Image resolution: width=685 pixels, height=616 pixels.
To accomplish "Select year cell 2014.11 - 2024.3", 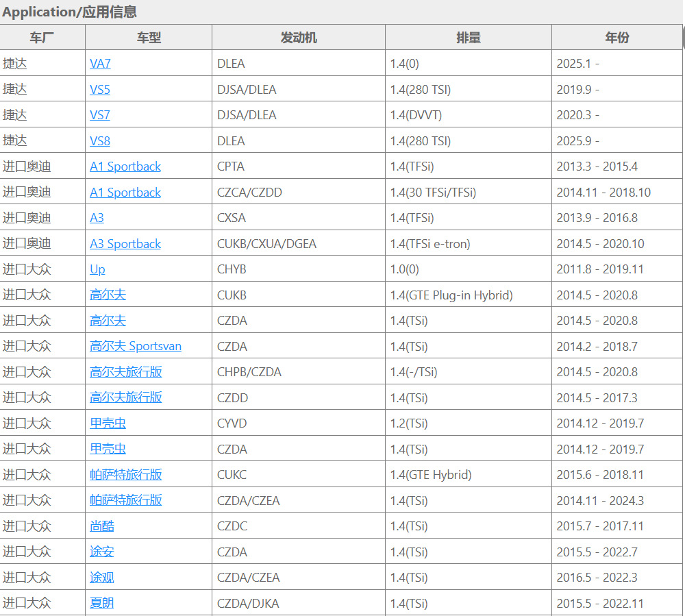I will point(617,500).
